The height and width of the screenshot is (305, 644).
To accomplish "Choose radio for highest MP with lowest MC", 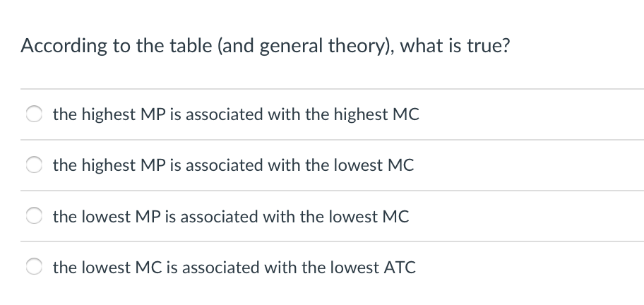I will point(34,165).
